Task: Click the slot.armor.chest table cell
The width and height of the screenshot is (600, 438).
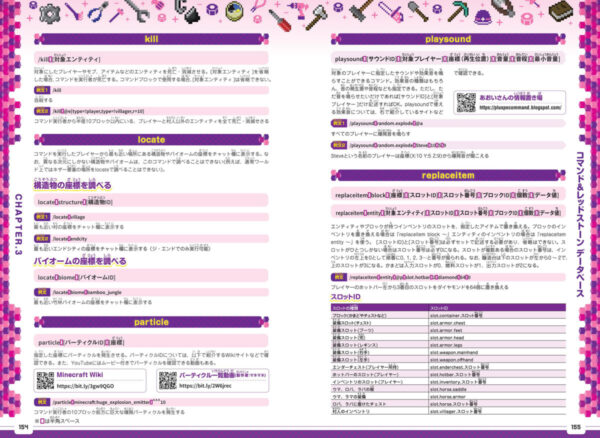Action: 497,323
